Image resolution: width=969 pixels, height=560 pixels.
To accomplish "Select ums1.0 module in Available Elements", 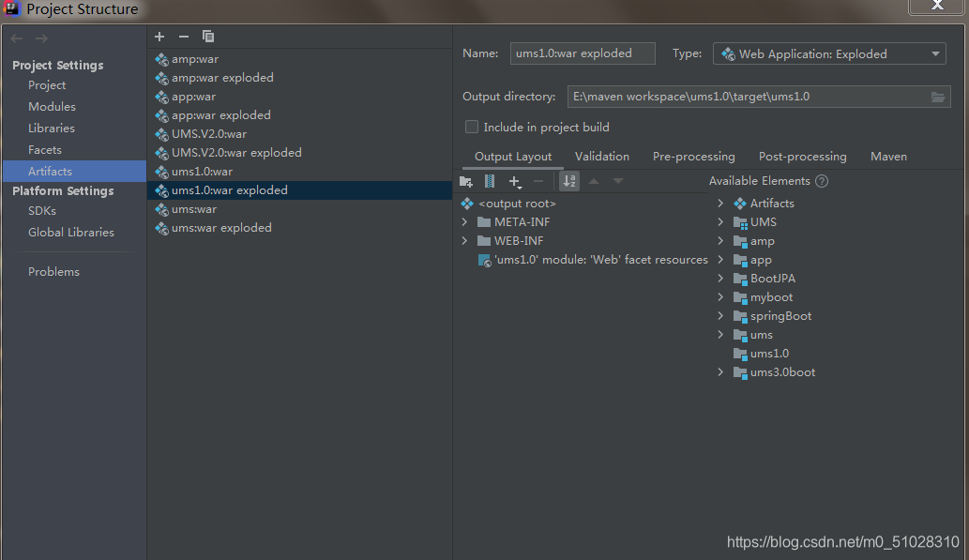I will pyautogui.click(x=769, y=354).
